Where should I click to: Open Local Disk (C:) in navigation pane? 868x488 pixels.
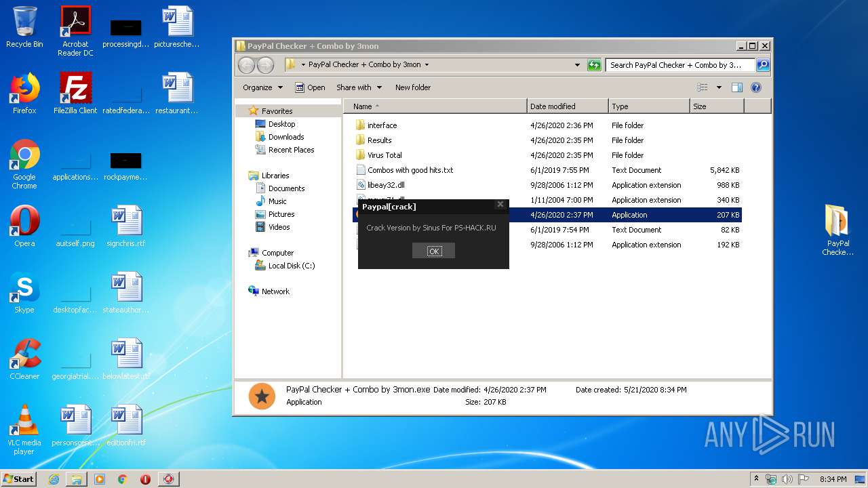292,266
